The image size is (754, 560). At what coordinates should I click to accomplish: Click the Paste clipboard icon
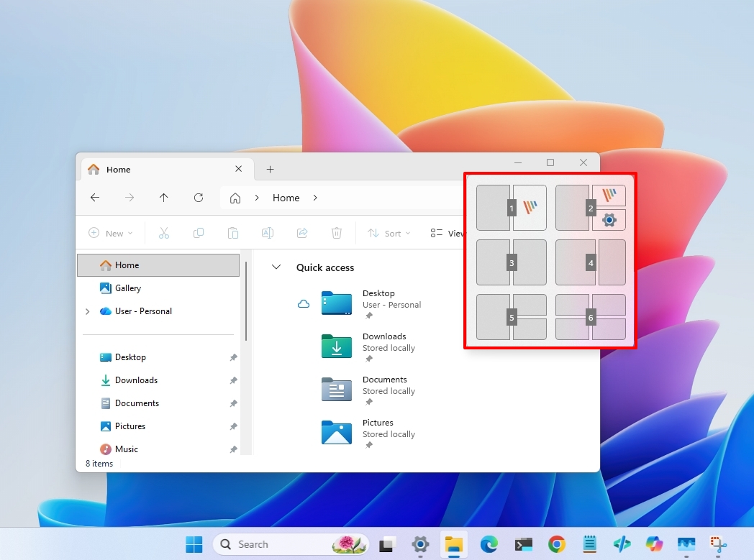(232, 233)
